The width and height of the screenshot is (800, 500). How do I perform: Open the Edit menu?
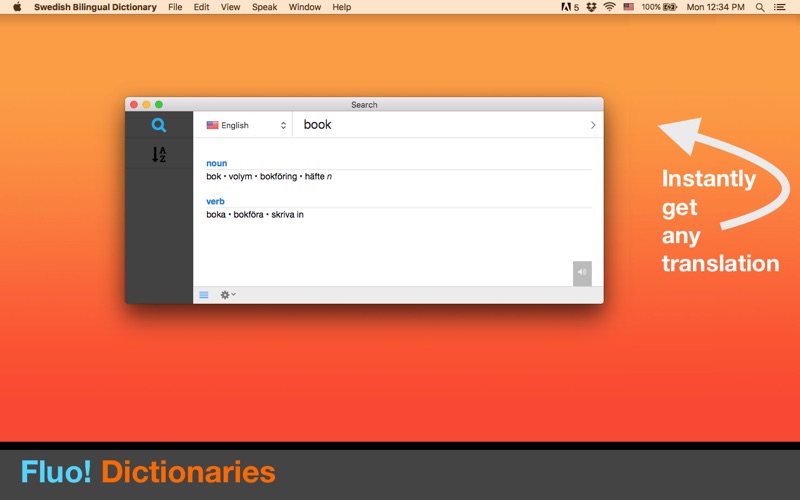point(201,7)
